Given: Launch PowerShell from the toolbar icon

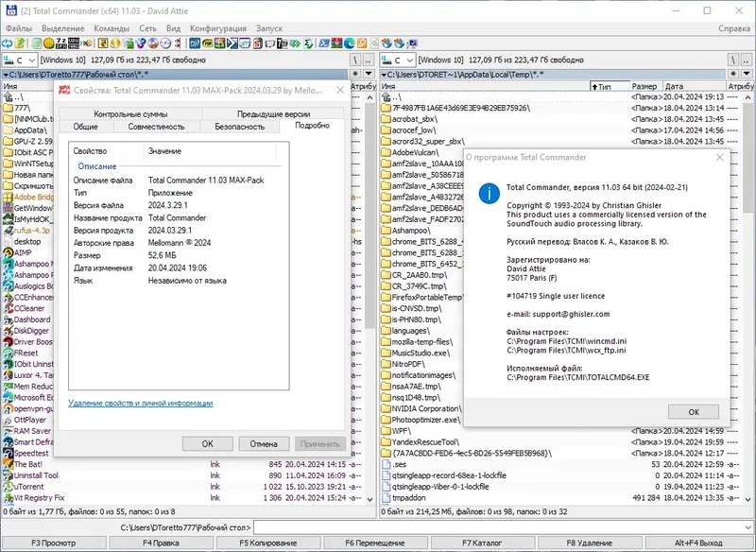Looking at the screenshot, I should pyautogui.click(x=323, y=43).
